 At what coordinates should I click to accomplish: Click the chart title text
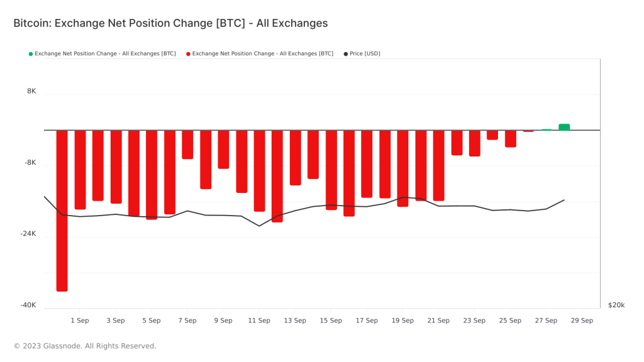[170, 23]
